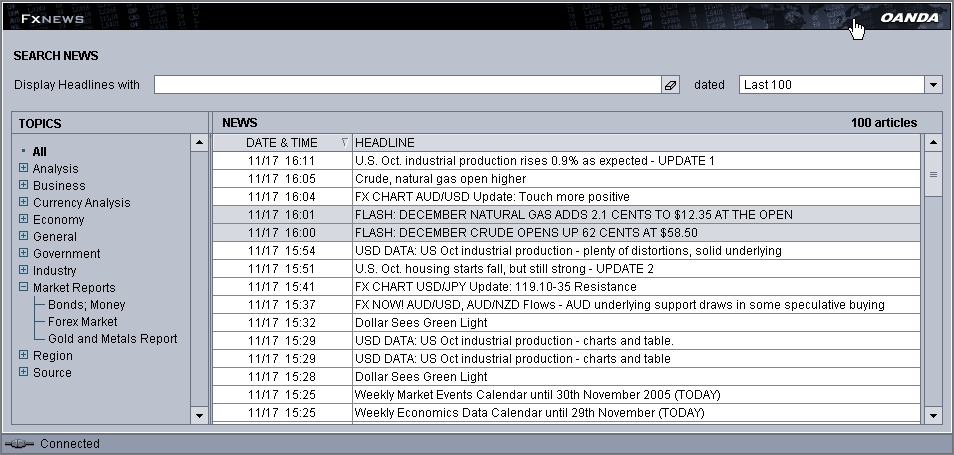Select the Forex Market subtopic
The image size is (954, 455).
tap(82, 322)
